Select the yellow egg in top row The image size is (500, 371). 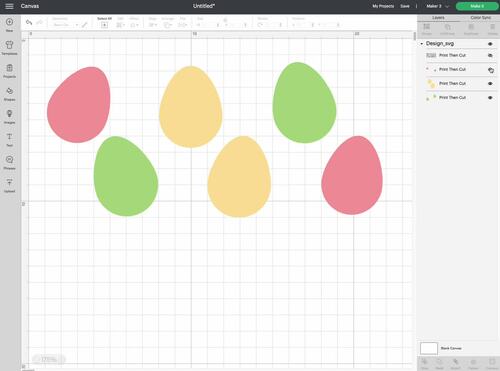click(190, 107)
